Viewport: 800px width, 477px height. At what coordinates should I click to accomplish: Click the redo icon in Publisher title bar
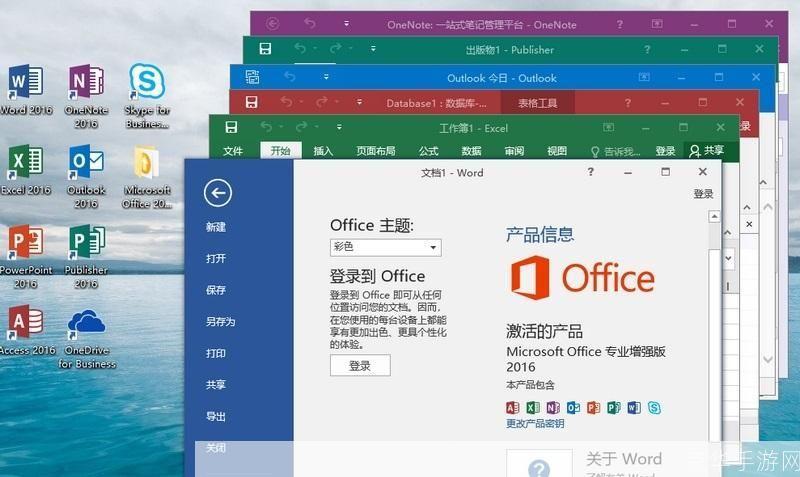[335, 48]
